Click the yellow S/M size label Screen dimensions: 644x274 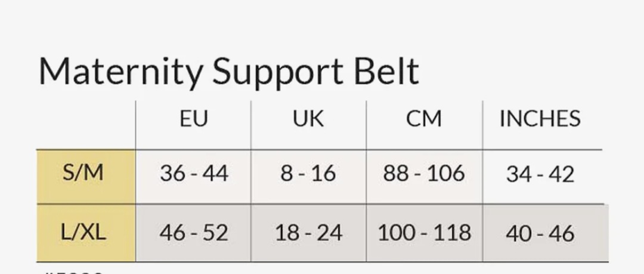pyautogui.click(x=83, y=173)
